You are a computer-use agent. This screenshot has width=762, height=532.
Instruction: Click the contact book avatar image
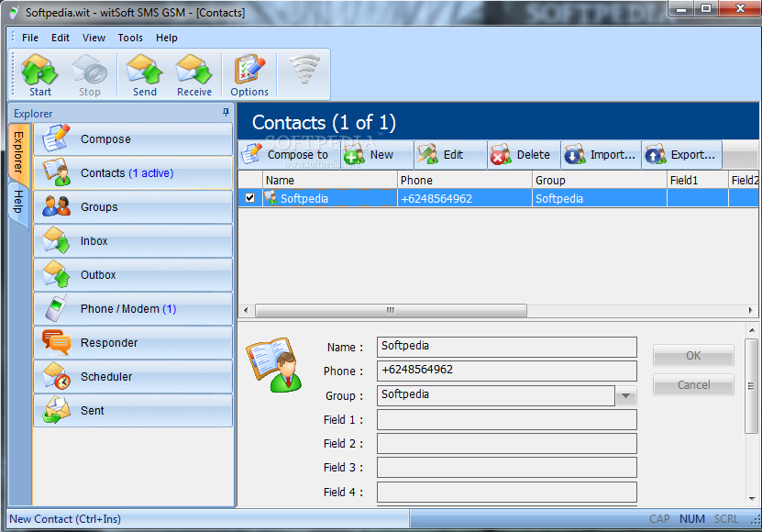pos(274,365)
